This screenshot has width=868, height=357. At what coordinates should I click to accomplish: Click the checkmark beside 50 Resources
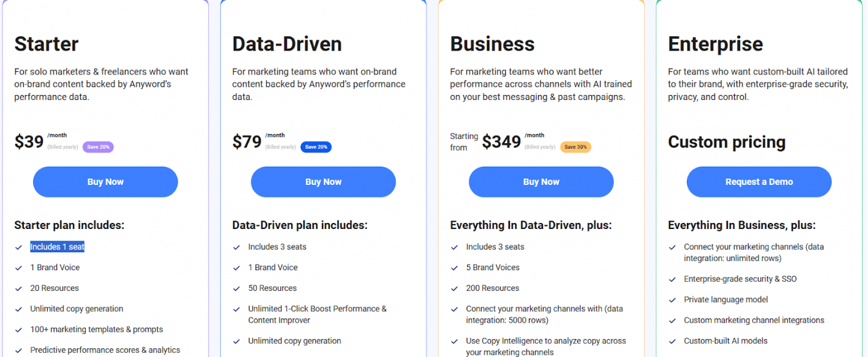click(x=237, y=288)
